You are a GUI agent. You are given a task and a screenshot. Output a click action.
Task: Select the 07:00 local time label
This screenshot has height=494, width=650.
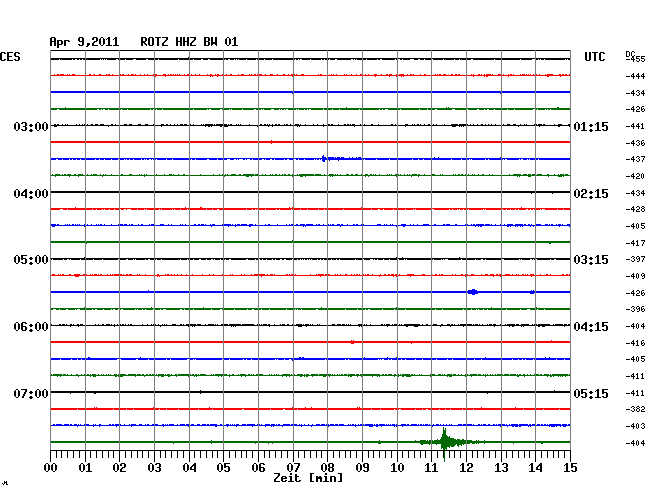tap(31, 393)
